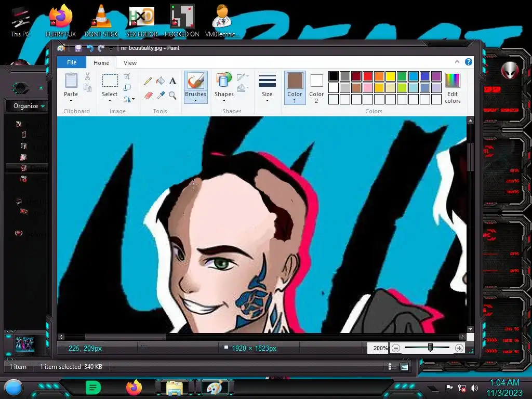Screen dimensions: 532x399
Task: Expand the Brushes dropdown arrow
Action: (196, 101)
